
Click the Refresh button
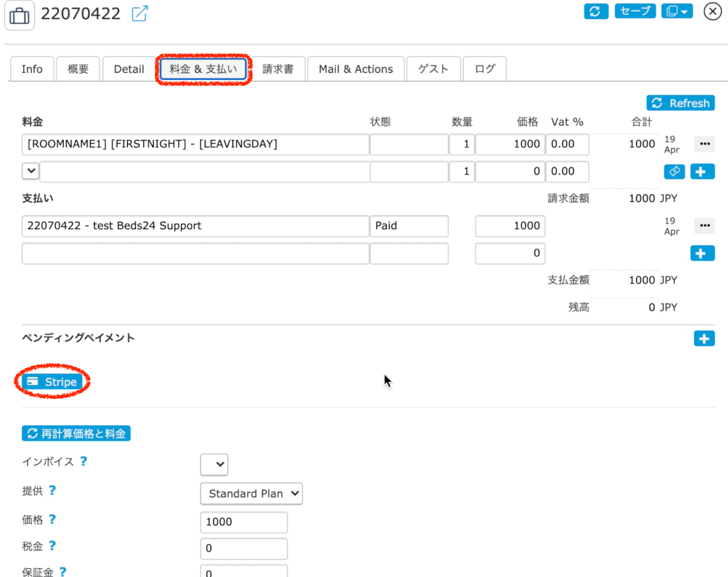[x=680, y=103]
